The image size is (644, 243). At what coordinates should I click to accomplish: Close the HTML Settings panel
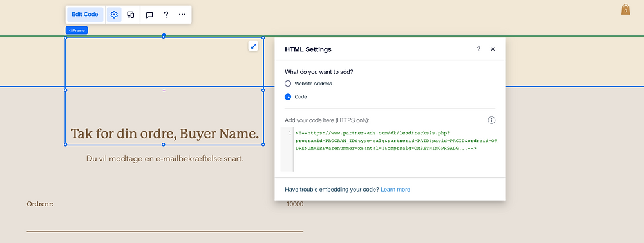point(493,49)
